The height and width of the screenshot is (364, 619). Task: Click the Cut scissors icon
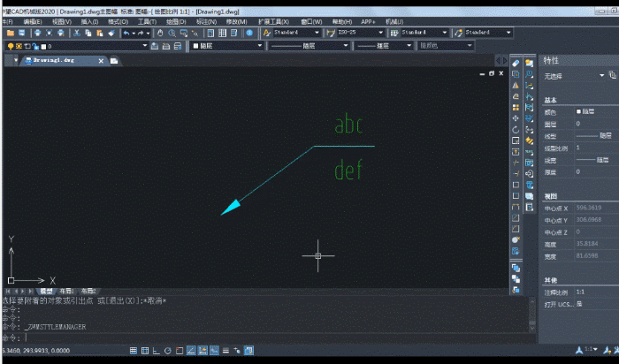77,33
